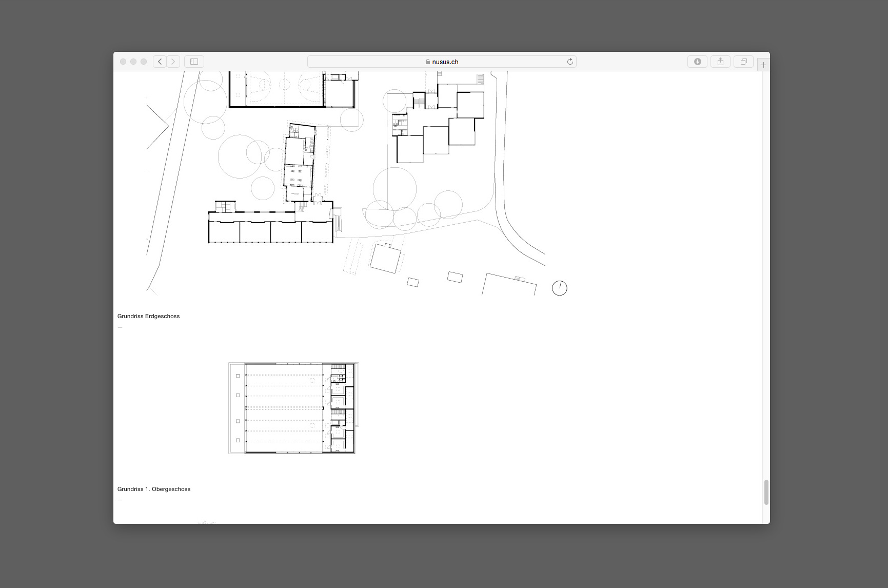Image resolution: width=888 pixels, height=588 pixels.
Task: Reload the nusus.ch page
Action: pos(569,62)
